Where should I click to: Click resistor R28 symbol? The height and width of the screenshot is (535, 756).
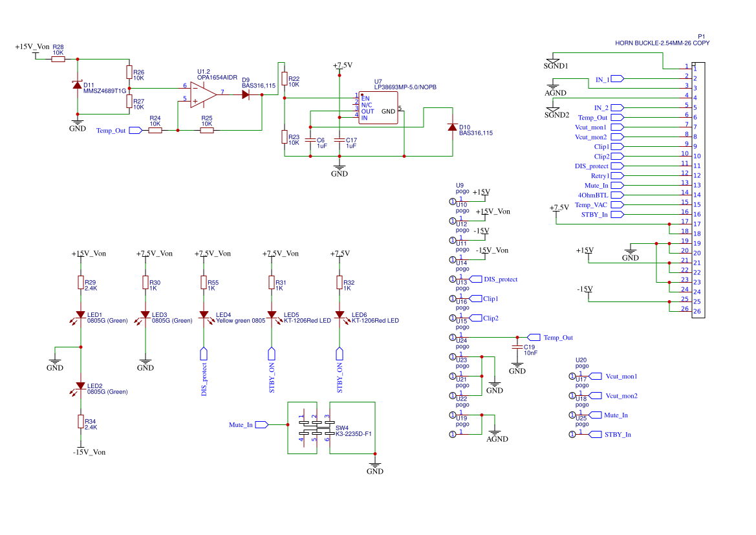point(58,60)
